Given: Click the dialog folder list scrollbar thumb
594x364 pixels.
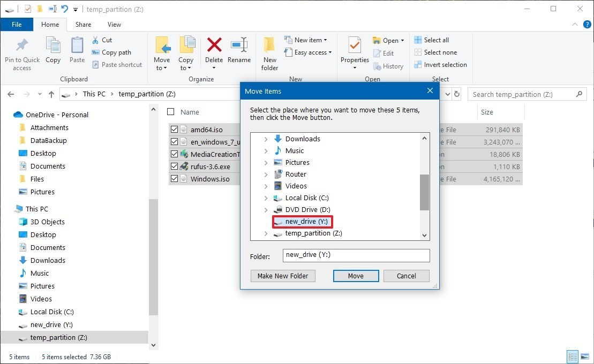Looking at the screenshot, I should (424, 192).
